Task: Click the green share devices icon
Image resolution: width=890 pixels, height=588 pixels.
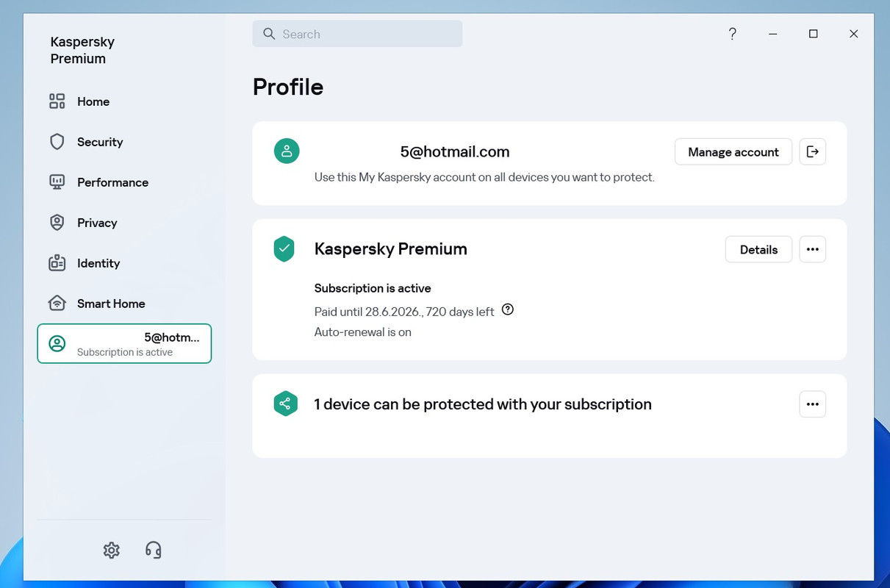Action: (285, 404)
